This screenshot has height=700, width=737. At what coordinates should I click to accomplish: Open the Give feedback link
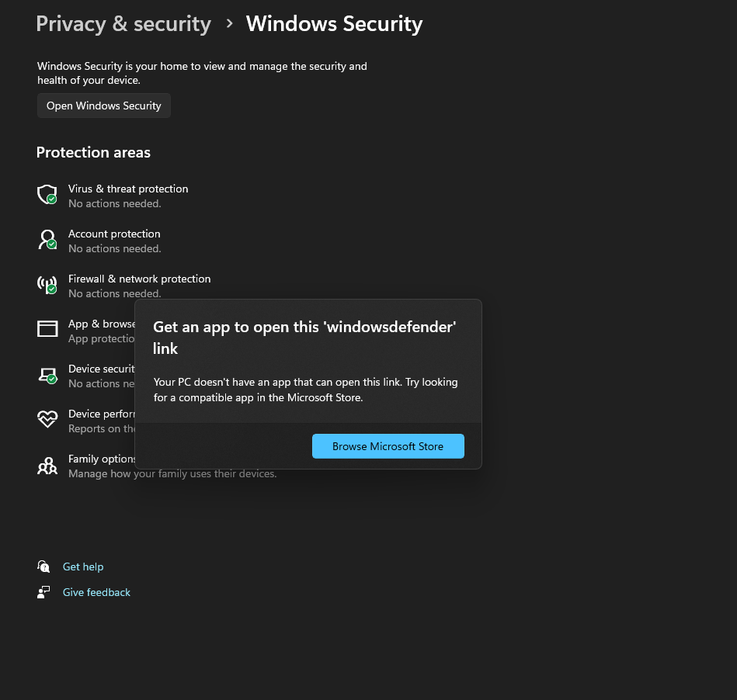(x=96, y=592)
